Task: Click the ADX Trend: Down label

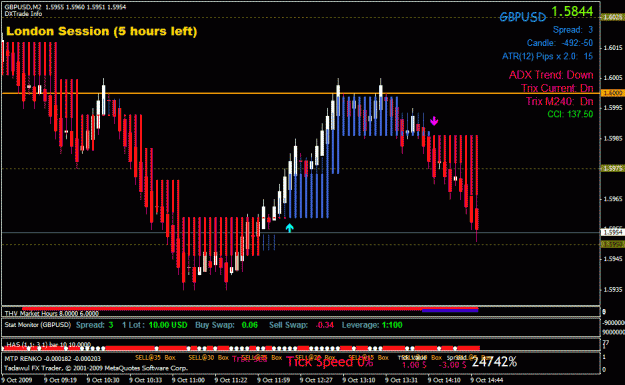Action: 551,75
